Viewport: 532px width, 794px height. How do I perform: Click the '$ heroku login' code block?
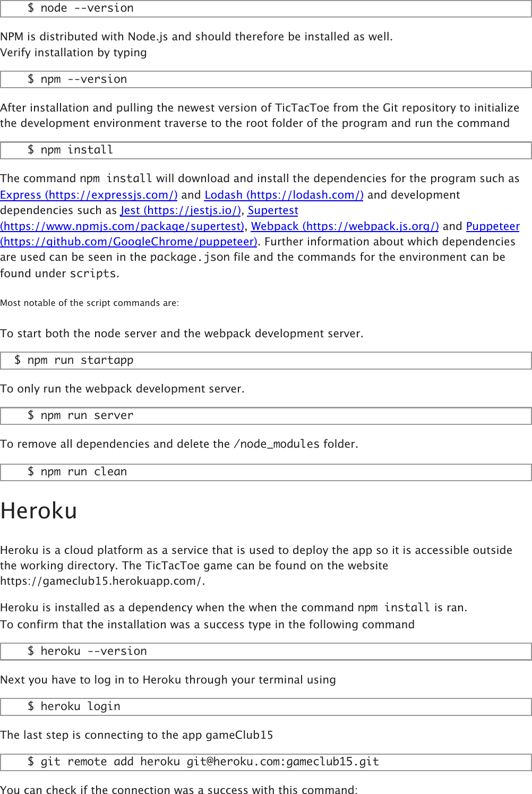(266, 707)
